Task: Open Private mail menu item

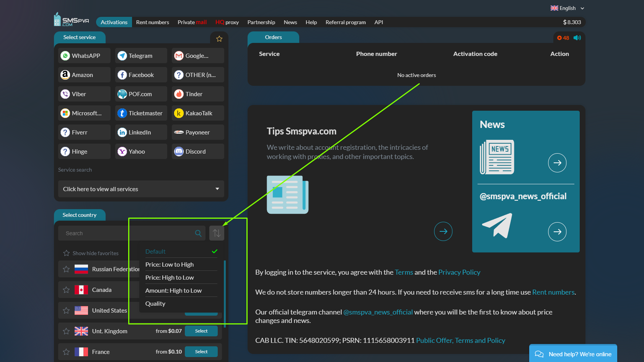Action: [192, 22]
